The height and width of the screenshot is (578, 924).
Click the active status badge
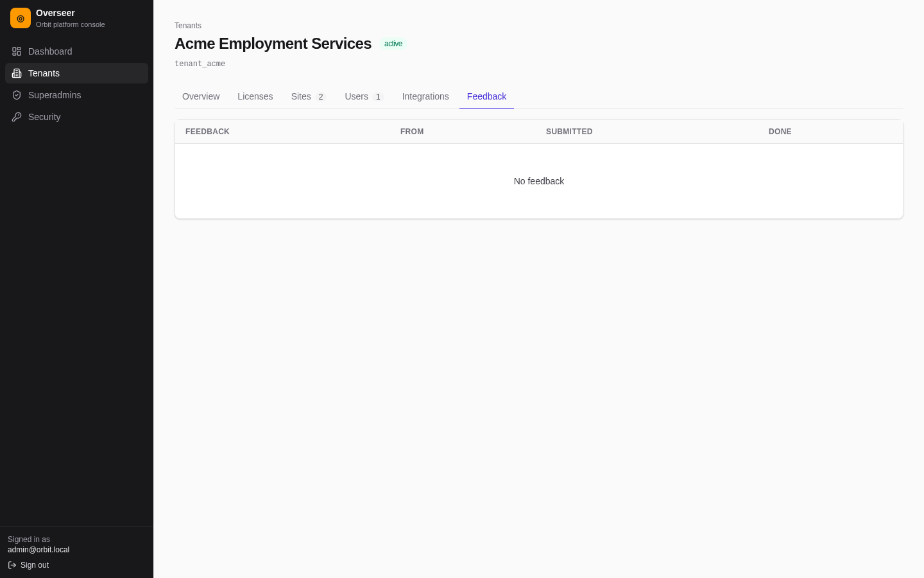coord(393,44)
